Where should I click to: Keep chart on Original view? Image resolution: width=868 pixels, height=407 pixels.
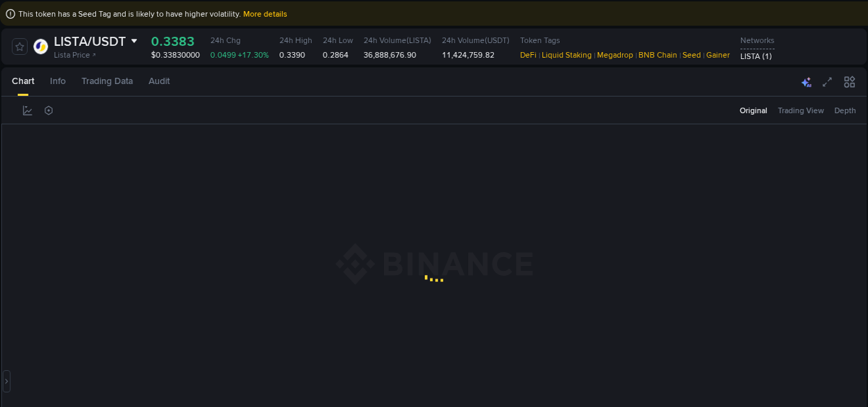point(753,110)
